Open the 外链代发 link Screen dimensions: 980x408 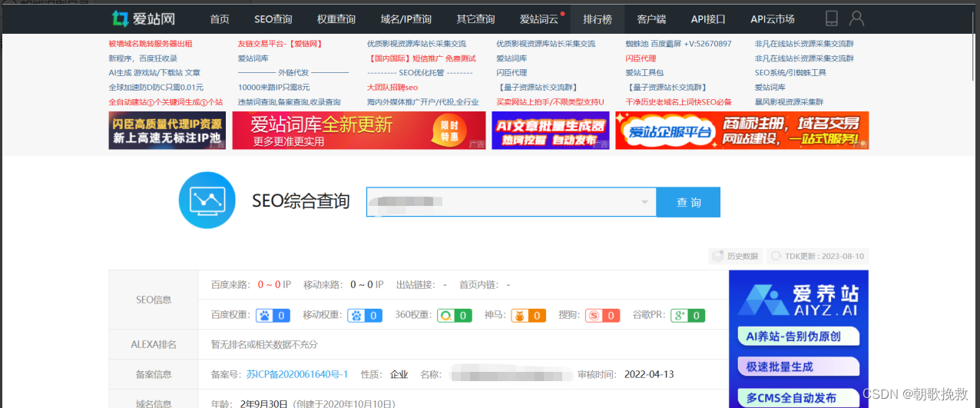tap(293, 73)
